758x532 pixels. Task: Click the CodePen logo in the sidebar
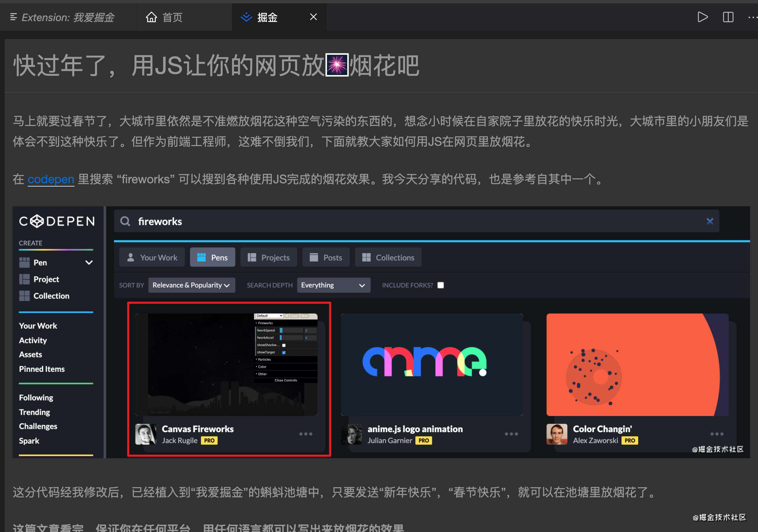[57, 221]
